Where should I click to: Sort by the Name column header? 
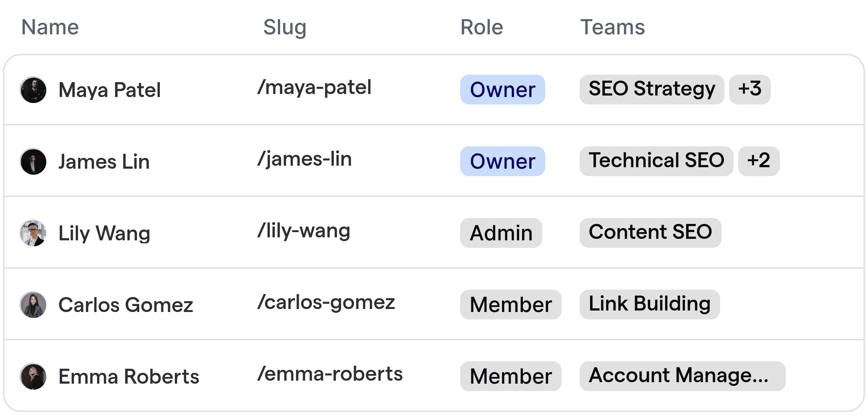coord(50,27)
